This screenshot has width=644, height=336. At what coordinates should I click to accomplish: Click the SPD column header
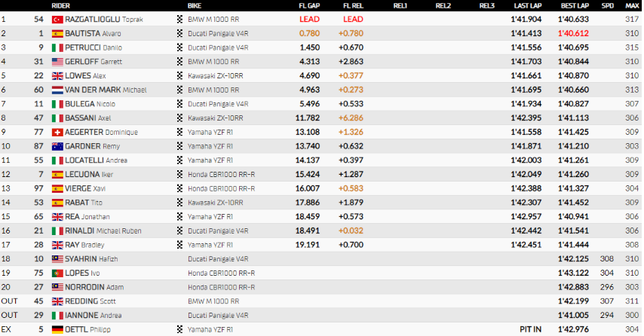tap(608, 6)
